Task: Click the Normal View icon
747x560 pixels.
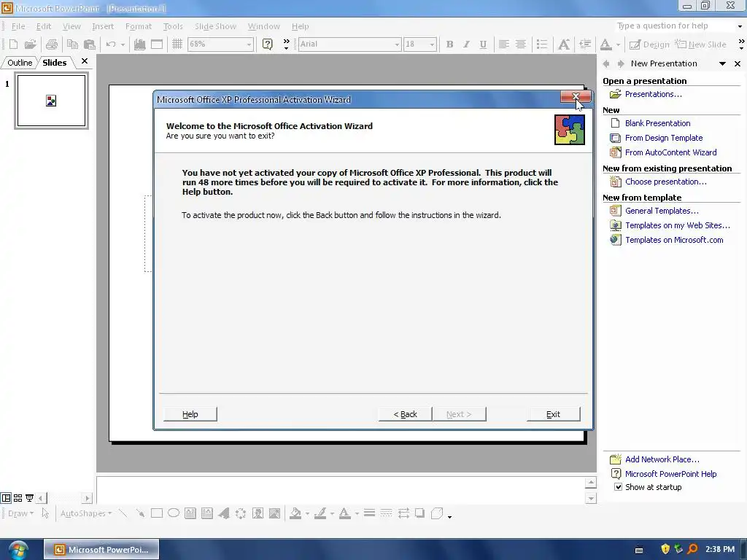Action: pos(6,498)
